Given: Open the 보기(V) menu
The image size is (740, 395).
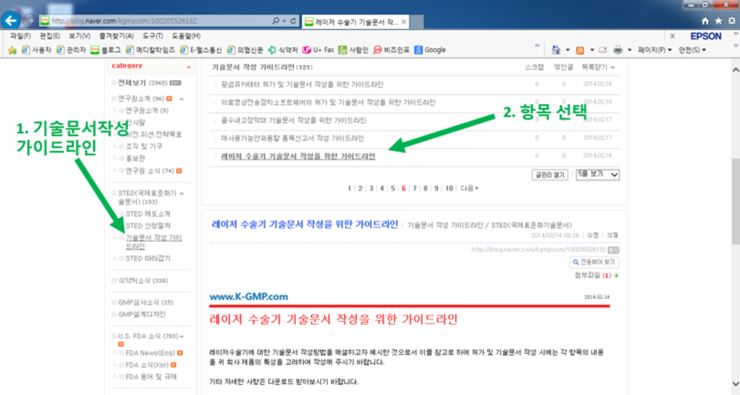Looking at the screenshot, I should pos(79,36).
